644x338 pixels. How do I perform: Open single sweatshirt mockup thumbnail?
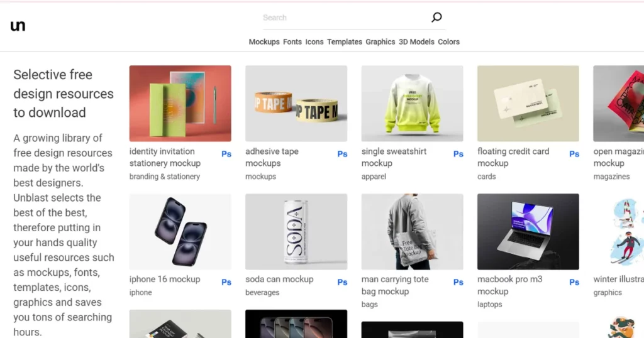(413, 104)
